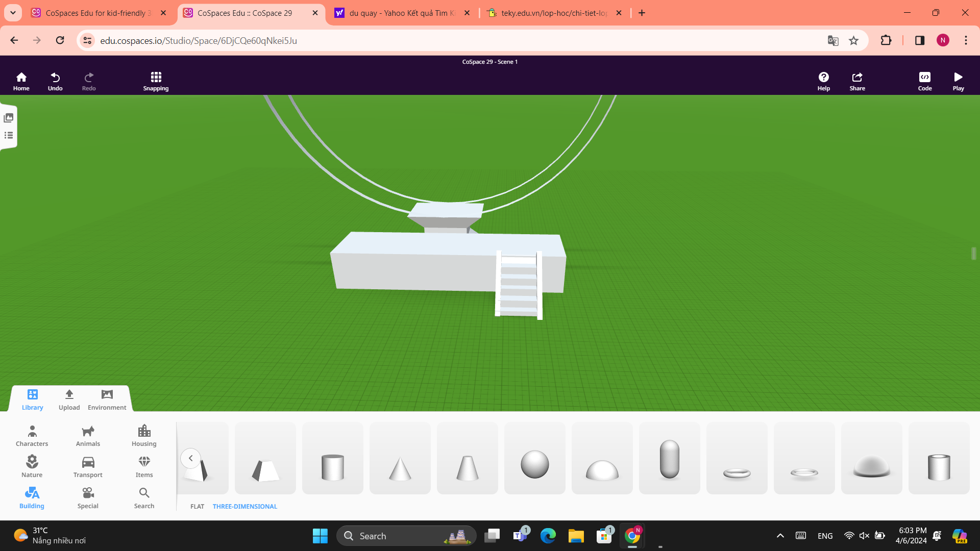Open the scenes panel icon
The width and height of the screenshot is (980, 551).
tap(9, 118)
